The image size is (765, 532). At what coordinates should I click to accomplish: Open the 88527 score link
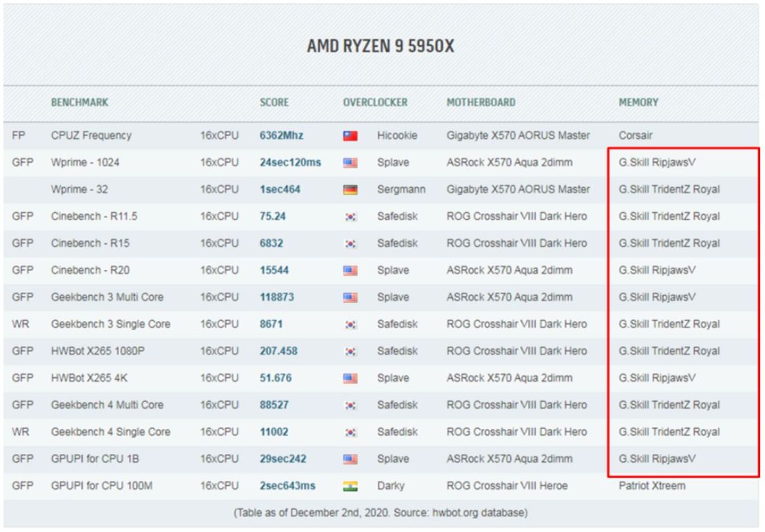click(274, 405)
